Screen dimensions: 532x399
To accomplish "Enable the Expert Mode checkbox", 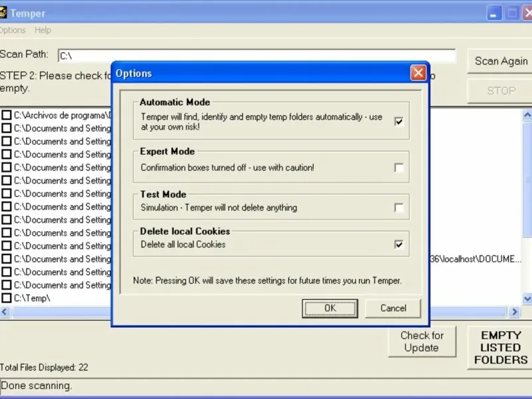I will point(398,168).
